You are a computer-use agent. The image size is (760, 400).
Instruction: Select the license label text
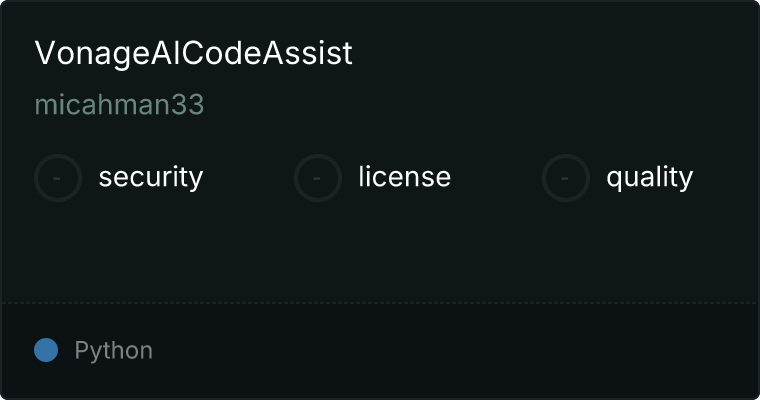click(x=405, y=176)
